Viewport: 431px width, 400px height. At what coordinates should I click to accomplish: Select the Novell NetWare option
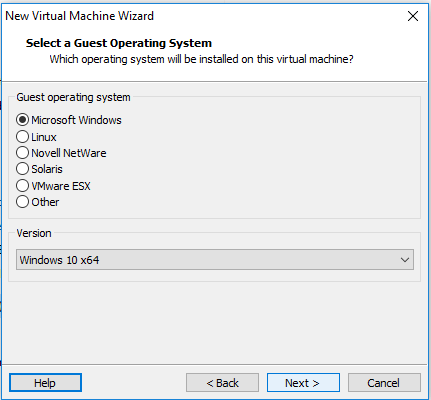click(22, 153)
